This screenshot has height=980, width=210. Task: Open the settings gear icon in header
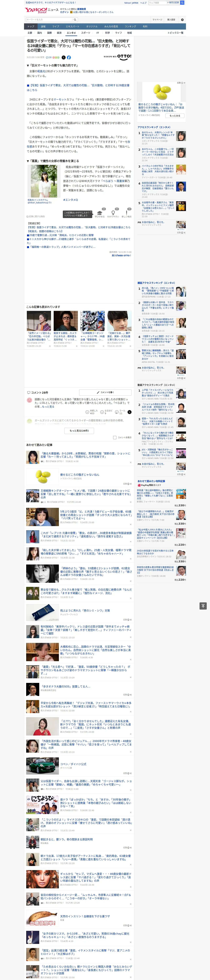[182, 19]
